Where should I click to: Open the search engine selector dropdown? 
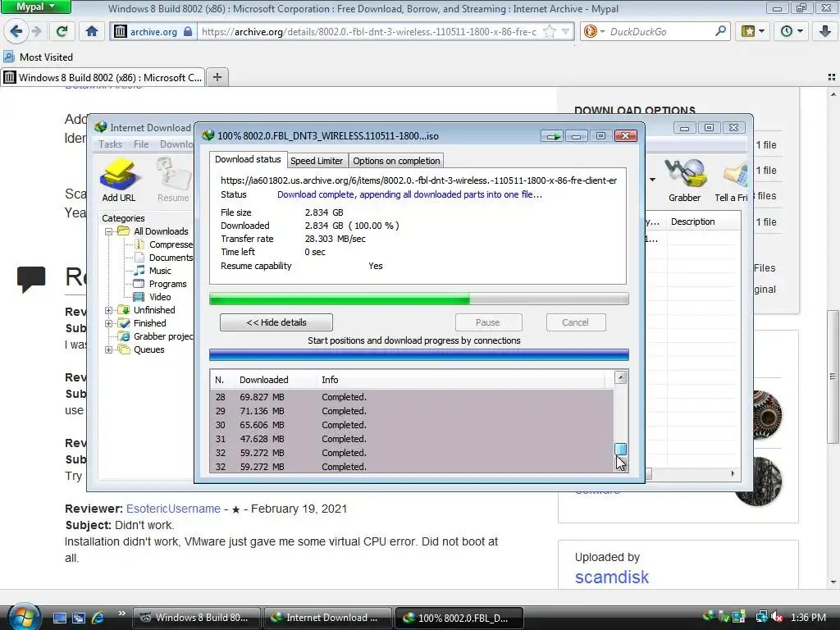coord(594,32)
